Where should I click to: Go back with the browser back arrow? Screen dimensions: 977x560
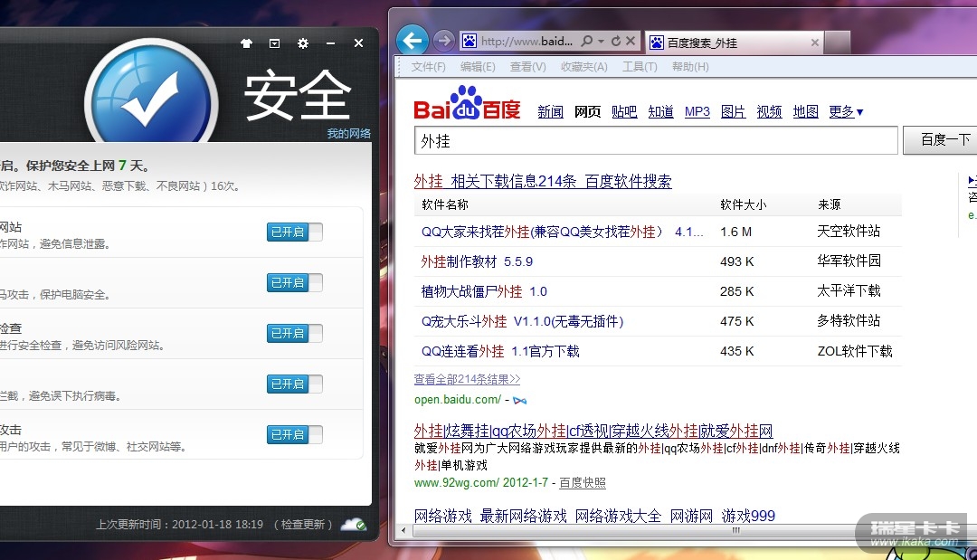412,41
